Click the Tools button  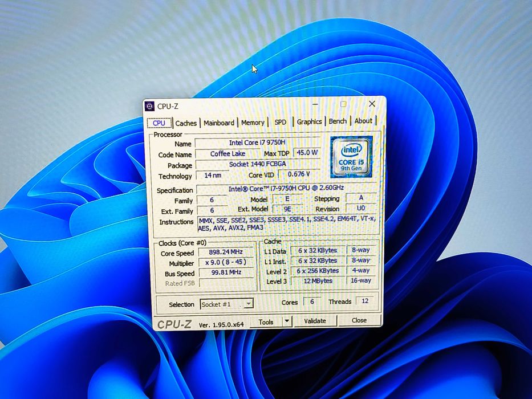pos(266,321)
